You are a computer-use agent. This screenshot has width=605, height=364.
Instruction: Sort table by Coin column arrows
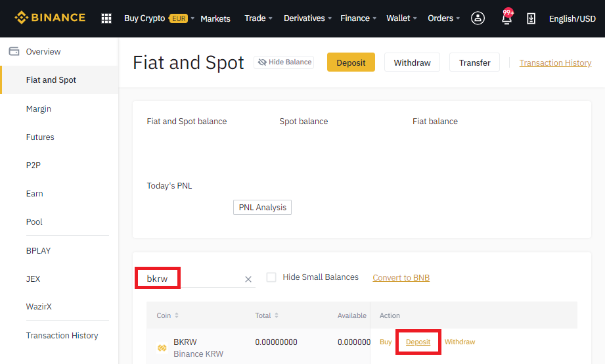[x=177, y=315]
